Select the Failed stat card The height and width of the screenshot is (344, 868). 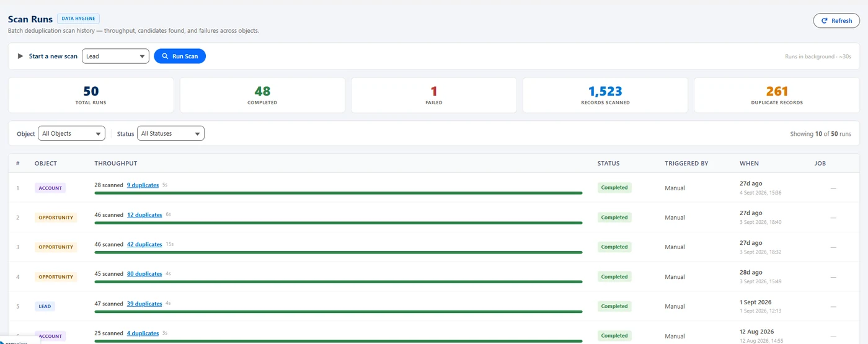point(434,95)
